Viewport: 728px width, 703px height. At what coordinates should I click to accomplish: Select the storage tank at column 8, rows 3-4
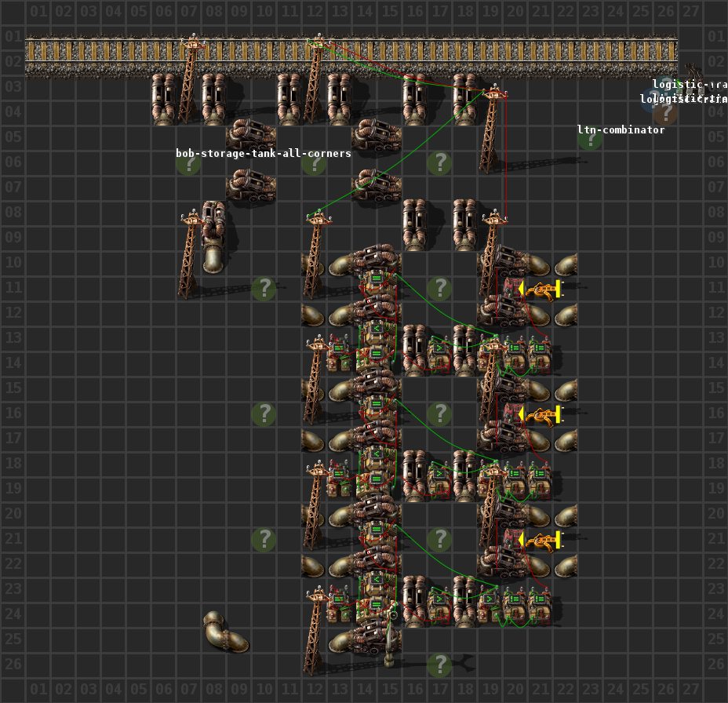[x=214, y=99]
